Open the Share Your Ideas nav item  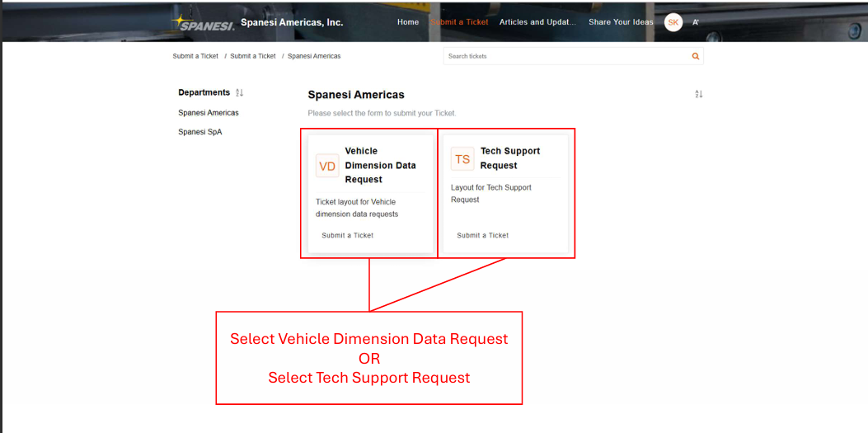click(621, 22)
